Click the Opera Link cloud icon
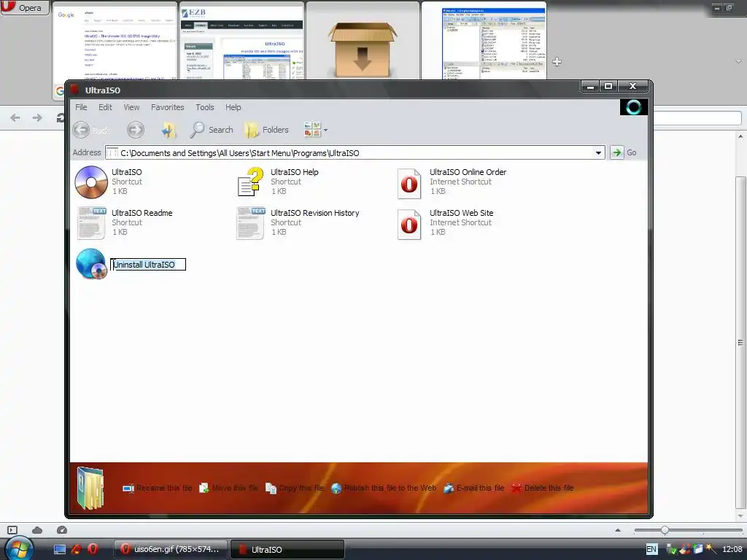This screenshot has width=747, height=560. pyautogui.click(x=37, y=530)
